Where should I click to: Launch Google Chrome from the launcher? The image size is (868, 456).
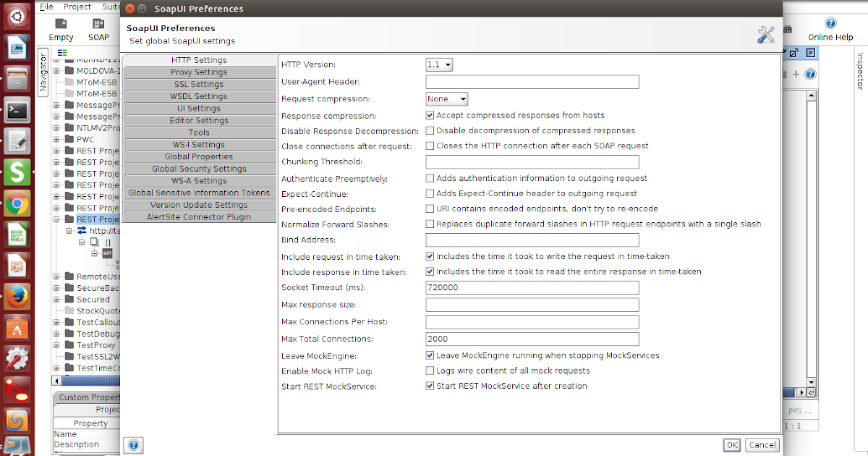point(17,203)
